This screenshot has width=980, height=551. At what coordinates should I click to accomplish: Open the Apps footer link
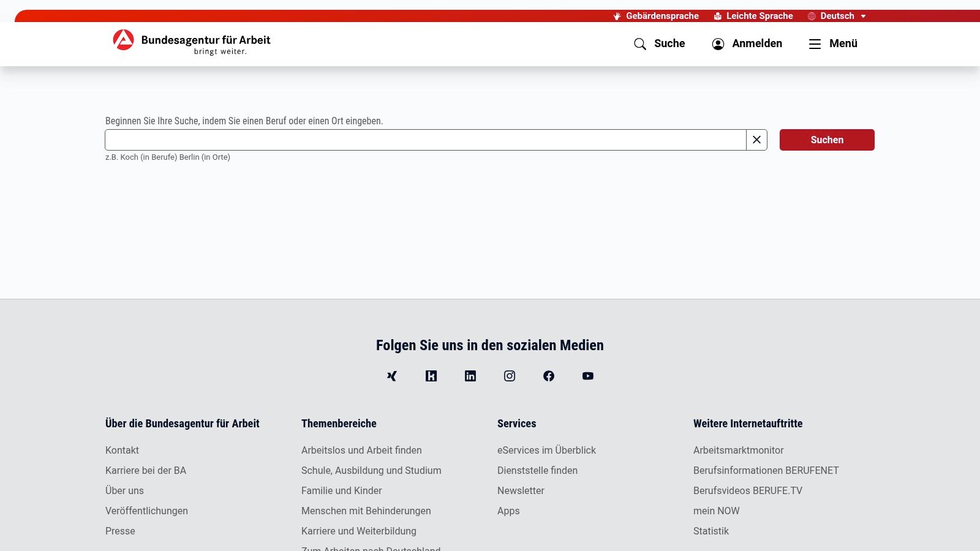pyautogui.click(x=508, y=511)
